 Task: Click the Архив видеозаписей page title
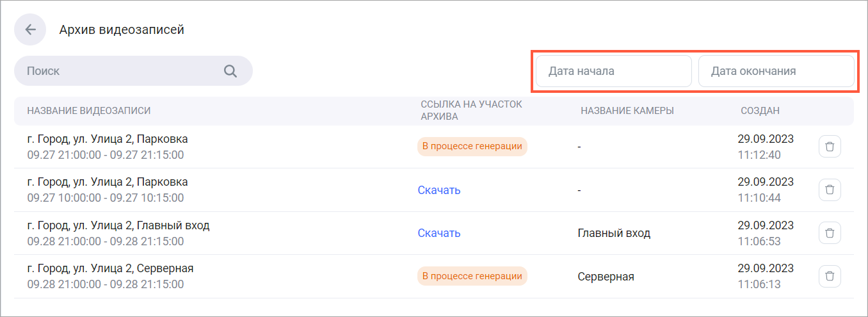[122, 30]
